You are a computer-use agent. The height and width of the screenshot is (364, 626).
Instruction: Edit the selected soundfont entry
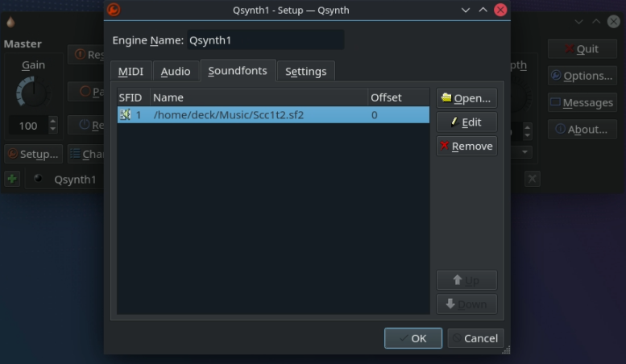point(466,122)
